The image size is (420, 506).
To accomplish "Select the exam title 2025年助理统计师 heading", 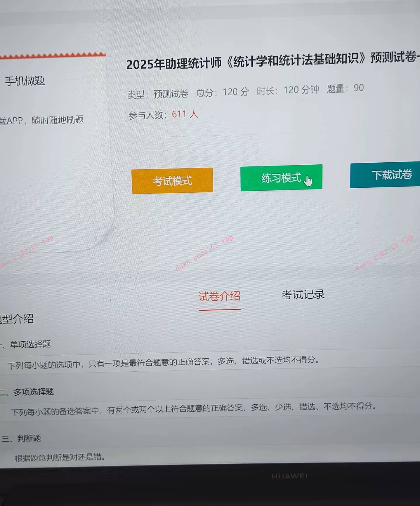I will tap(273, 60).
